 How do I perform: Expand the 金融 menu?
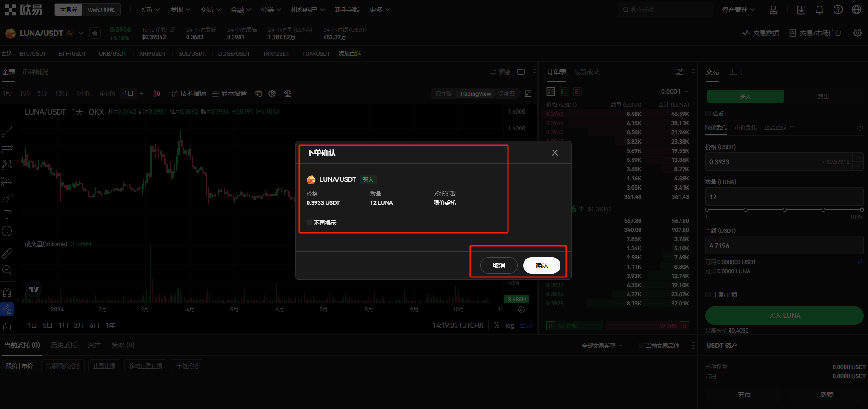pos(240,10)
